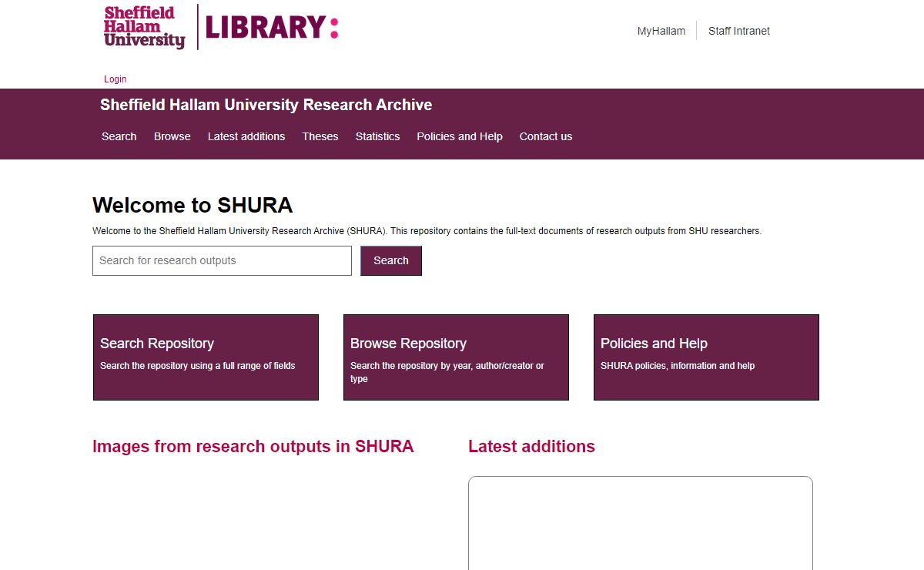The width and height of the screenshot is (924, 570).
Task: Focus the Search for research outputs field
Action: click(x=222, y=260)
